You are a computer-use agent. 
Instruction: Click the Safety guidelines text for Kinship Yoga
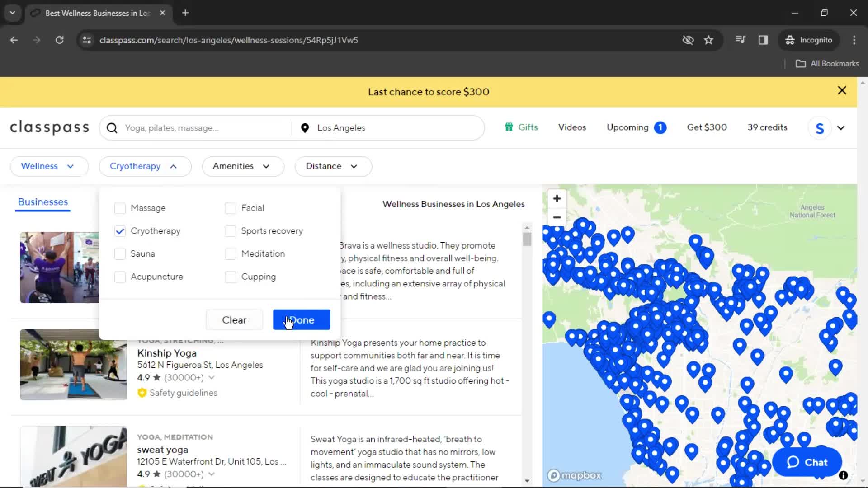point(183,393)
